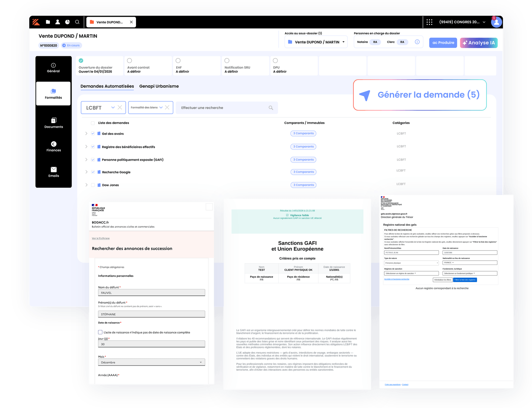Click the Générer la demande (5) button
This screenshot has width=532, height=408.
click(420, 95)
